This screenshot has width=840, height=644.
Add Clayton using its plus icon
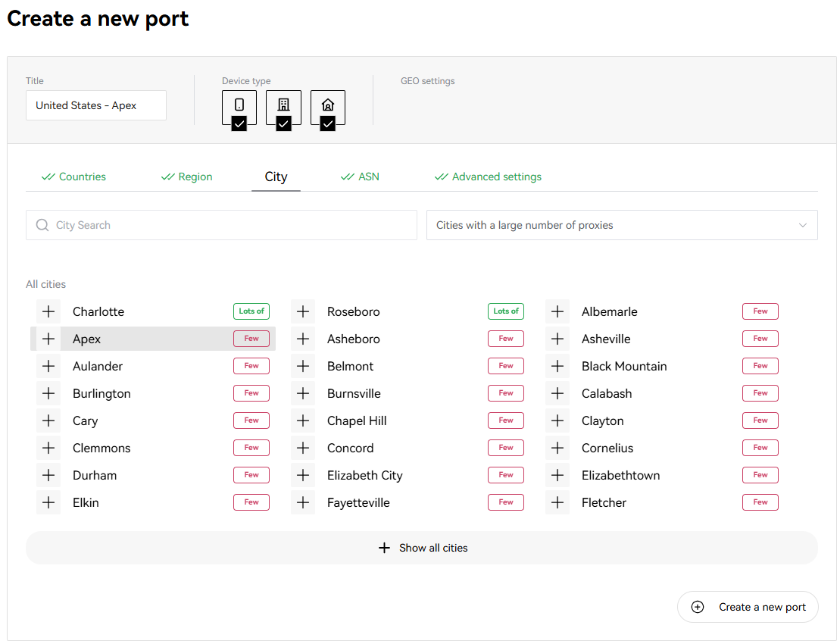(557, 420)
